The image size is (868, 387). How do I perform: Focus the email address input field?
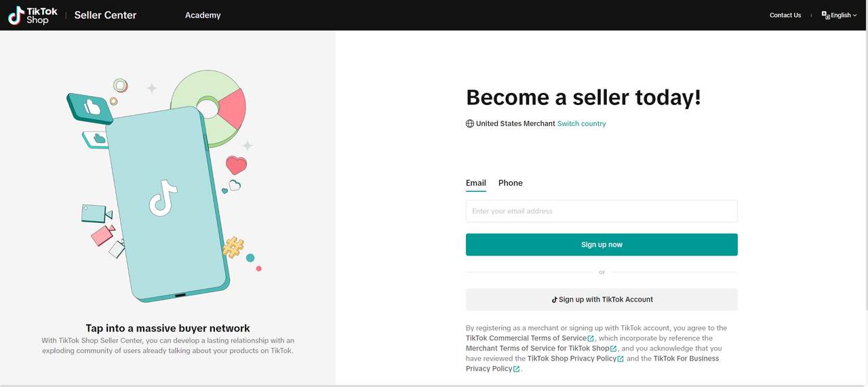[x=601, y=211]
